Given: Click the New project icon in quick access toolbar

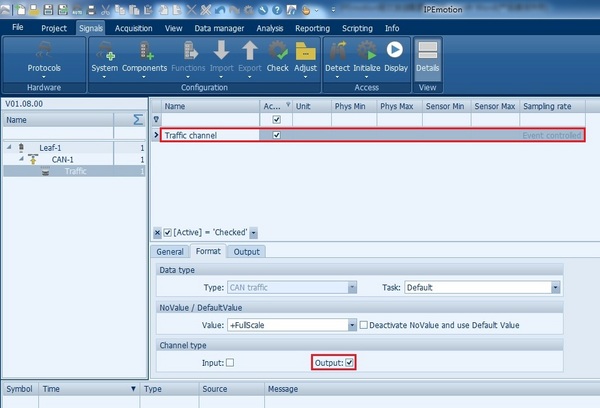Looking at the screenshot, I should click(x=21, y=10).
